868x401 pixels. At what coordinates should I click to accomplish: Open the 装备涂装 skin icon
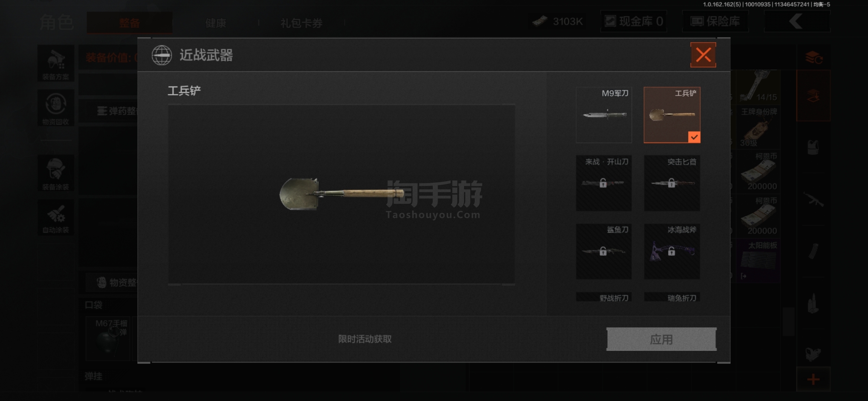[56, 173]
